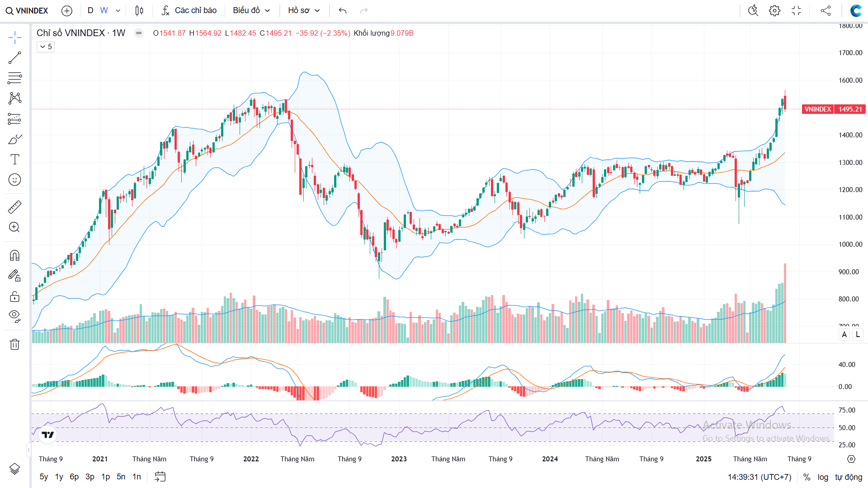Select the 5y time range

pos(43,477)
